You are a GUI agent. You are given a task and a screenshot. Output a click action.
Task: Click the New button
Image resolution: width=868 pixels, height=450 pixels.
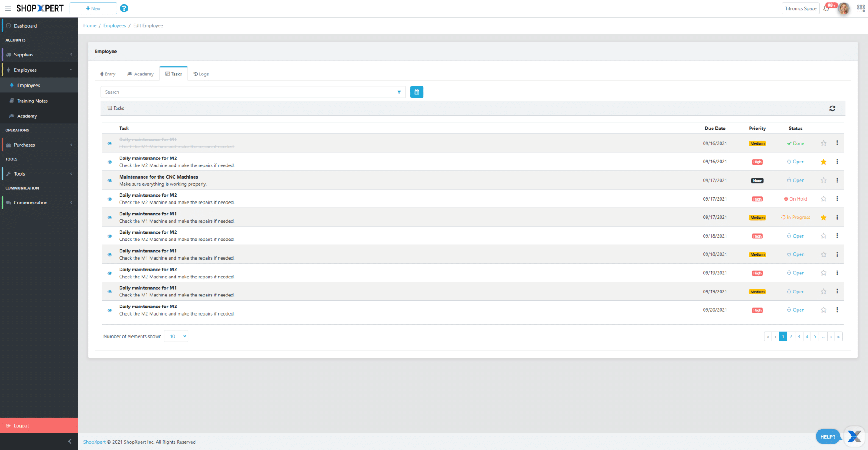tap(93, 8)
